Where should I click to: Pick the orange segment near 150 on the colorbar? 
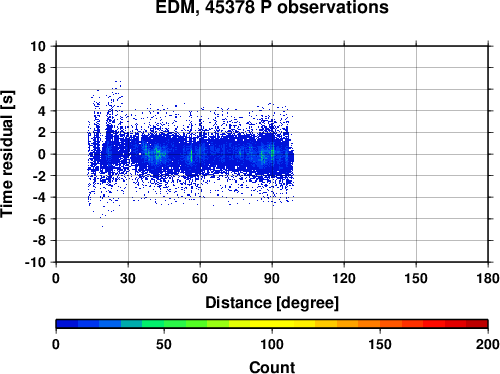click(380, 324)
